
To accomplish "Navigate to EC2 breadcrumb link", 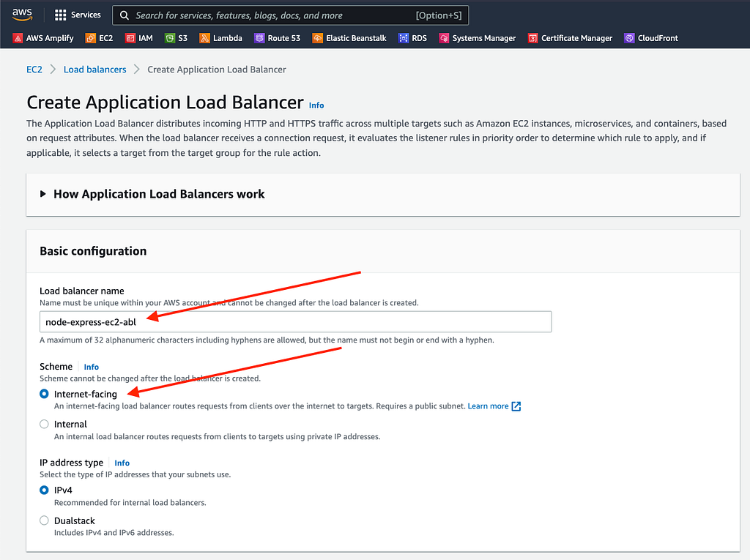I will [34, 70].
